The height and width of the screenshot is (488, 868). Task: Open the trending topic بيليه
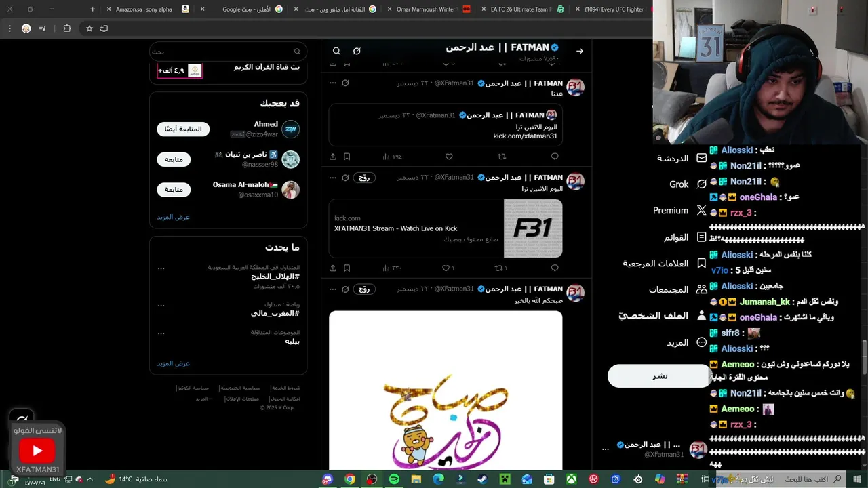[292, 341]
